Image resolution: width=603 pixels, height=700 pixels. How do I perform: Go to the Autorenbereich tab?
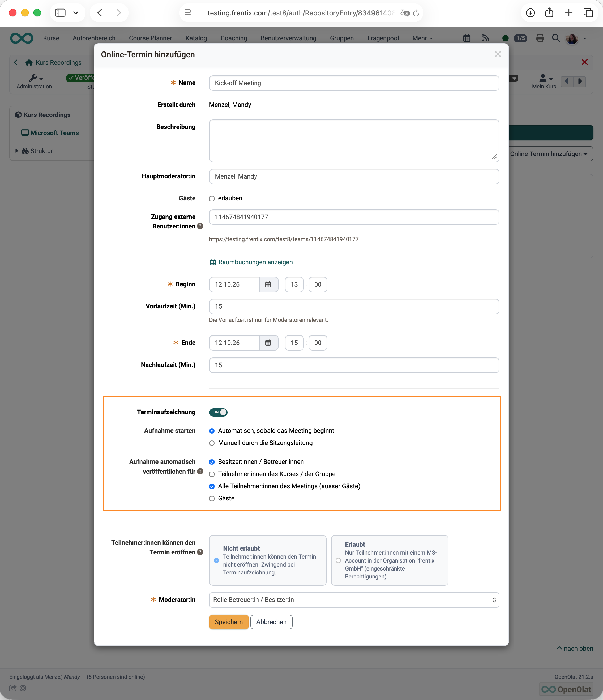tap(94, 38)
